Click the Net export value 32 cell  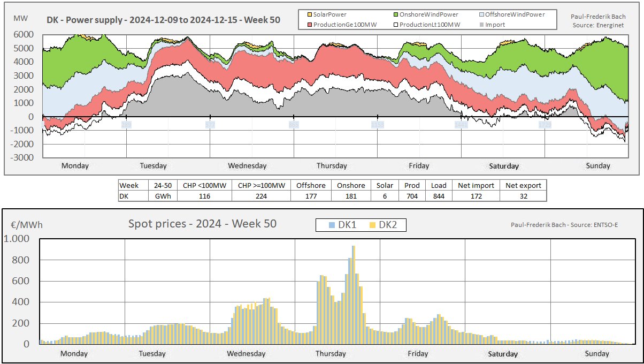(x=523, y=196)
